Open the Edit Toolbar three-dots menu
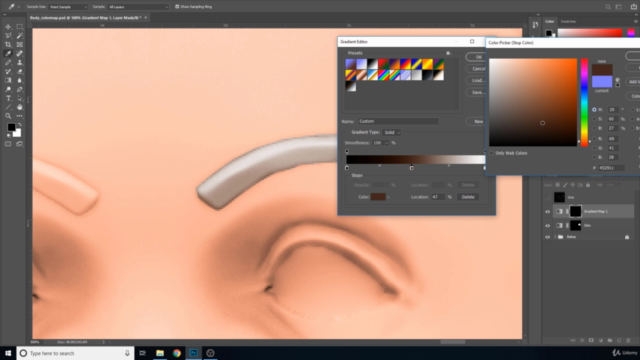Image resolution: width=640 pixels, height=360 pixels. [20, 116]
